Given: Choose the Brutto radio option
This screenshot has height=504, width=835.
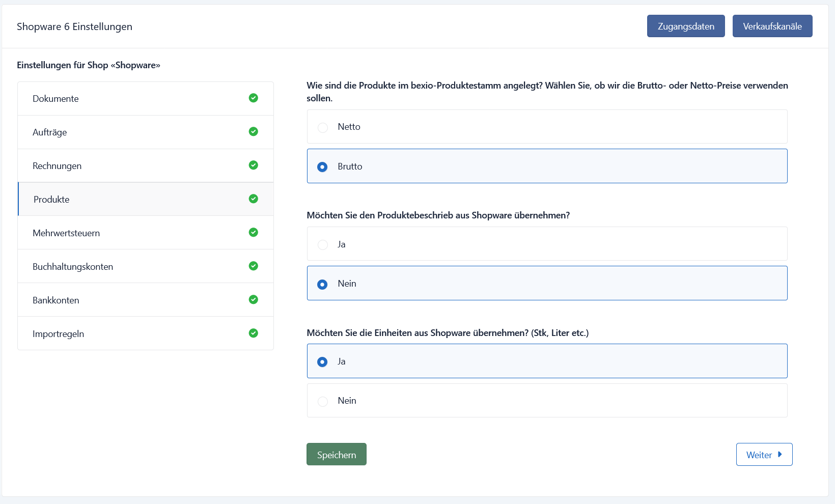Looking at the screenshot, I should click(x=547, y=166).
